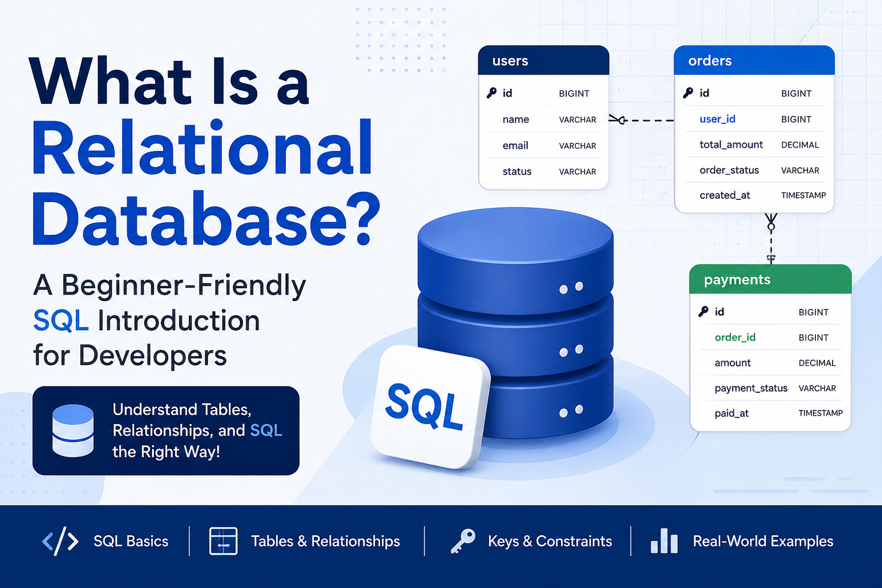Select the SQL Basics label
882x588 pixels.
(131, 541)
